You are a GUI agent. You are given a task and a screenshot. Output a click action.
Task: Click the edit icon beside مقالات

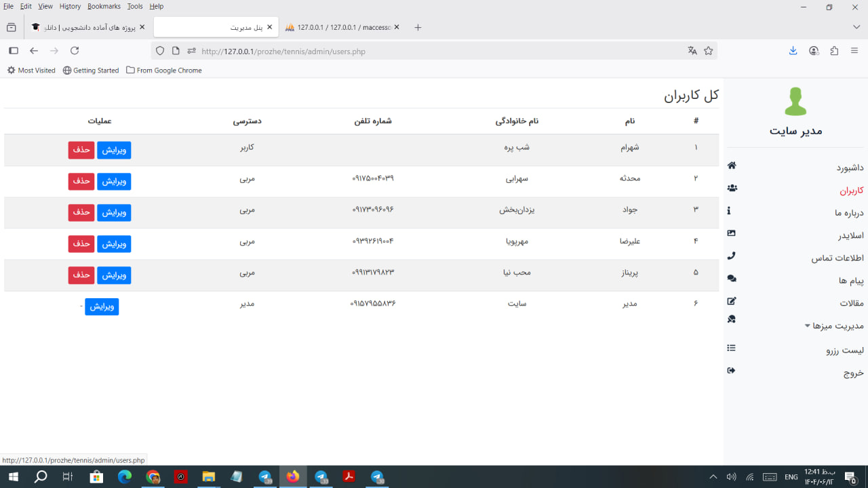(731, 301)
